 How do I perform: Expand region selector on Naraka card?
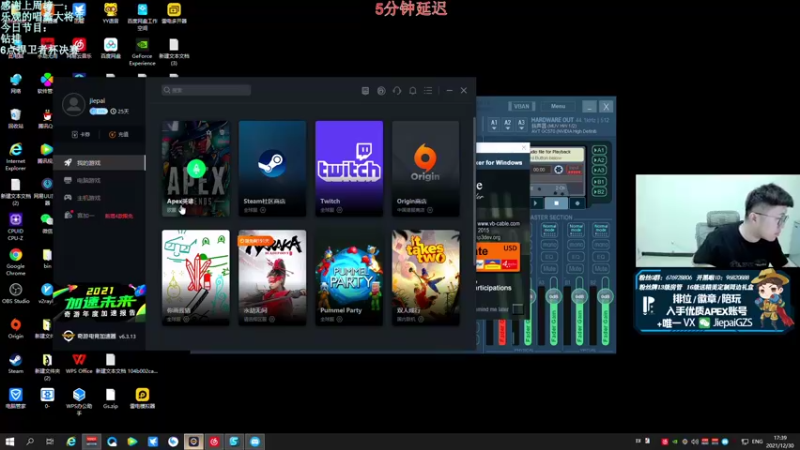tap(272, 319)
